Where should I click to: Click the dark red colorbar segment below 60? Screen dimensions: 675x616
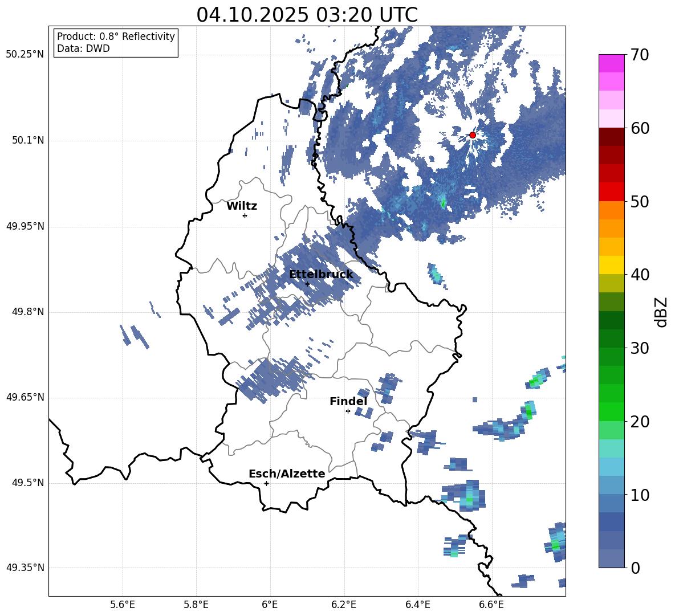tap(611, 137)
